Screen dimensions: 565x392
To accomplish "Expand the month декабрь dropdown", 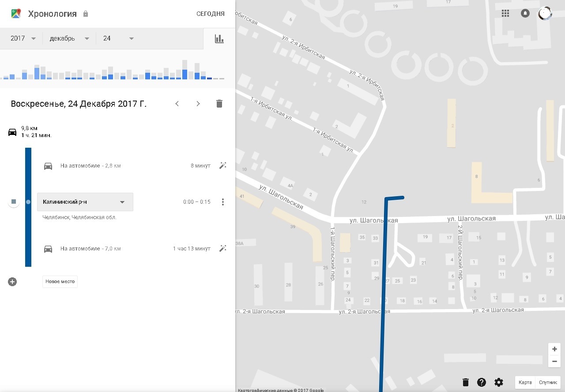I will 69,38.
